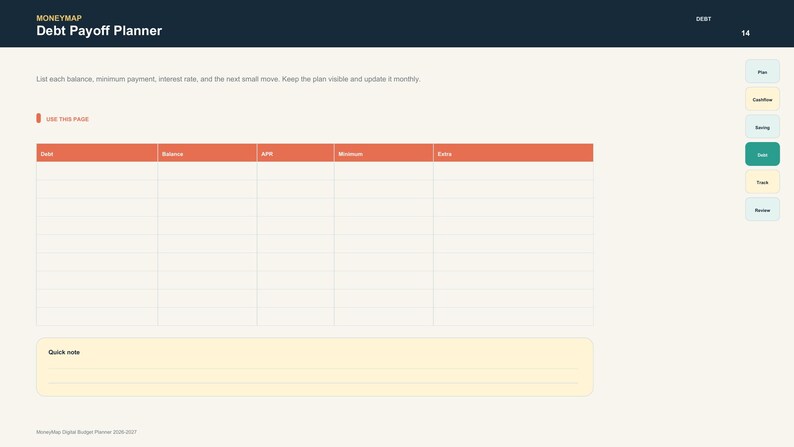This screenshot has height=447, width=794.
Task: Click the USE THIS PAGE label
Action: (67, 119)
